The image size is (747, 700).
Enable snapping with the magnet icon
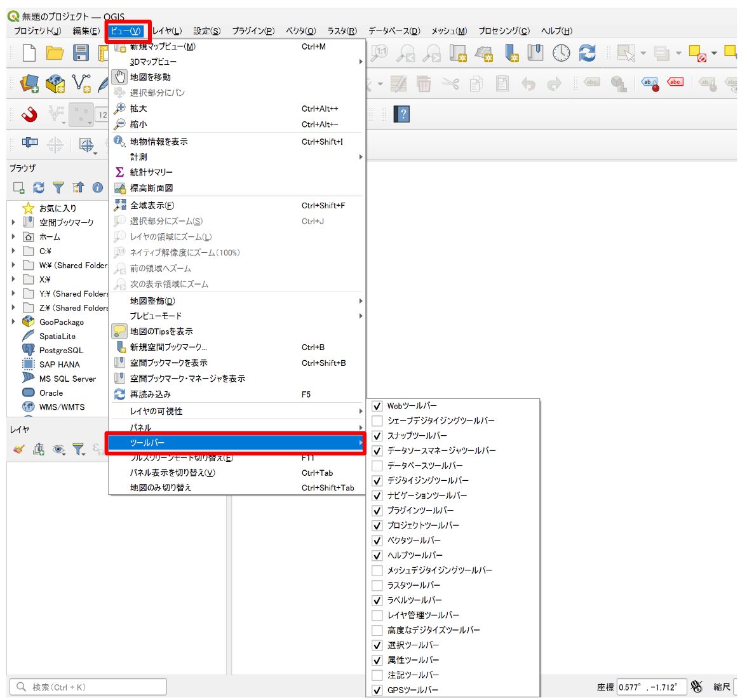point(29,114)
